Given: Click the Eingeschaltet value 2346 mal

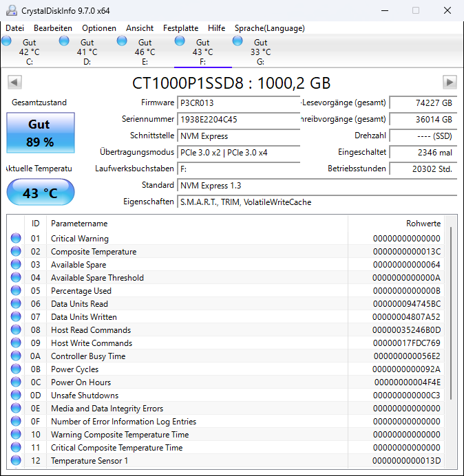Looking at the screenshot, I should click(423, 153).
